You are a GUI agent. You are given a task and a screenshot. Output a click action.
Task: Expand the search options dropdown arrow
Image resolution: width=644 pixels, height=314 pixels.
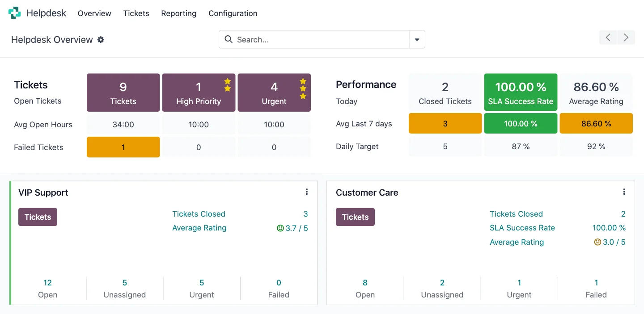pyautogui.click(x=417, y=39)
